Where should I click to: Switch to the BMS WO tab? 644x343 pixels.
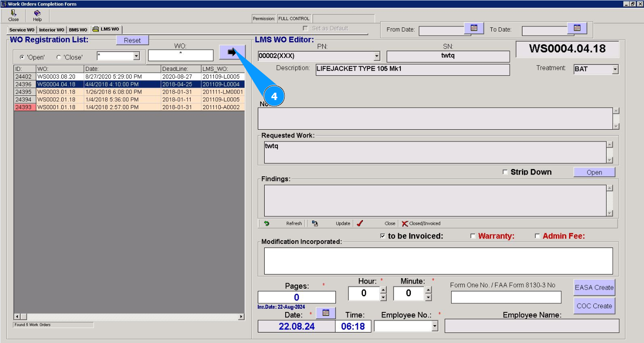coord(78,30)
